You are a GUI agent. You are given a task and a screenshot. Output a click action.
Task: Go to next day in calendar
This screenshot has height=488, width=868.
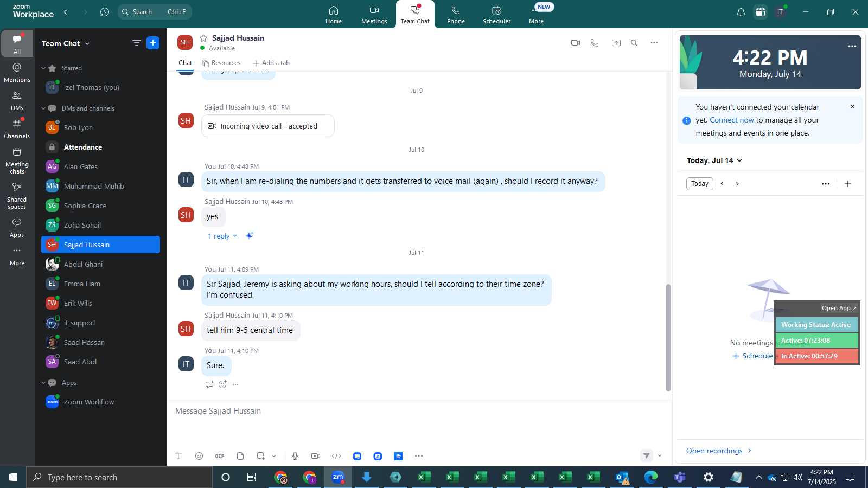[737, 184]
